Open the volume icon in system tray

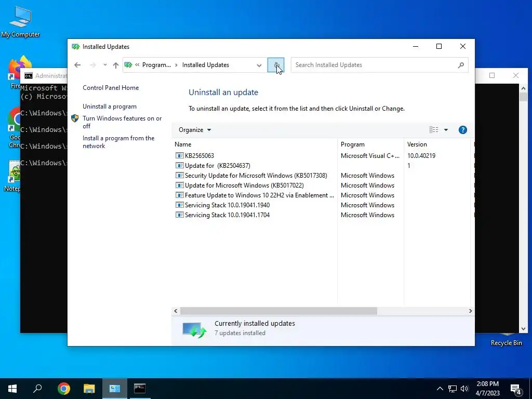(464, 389)
